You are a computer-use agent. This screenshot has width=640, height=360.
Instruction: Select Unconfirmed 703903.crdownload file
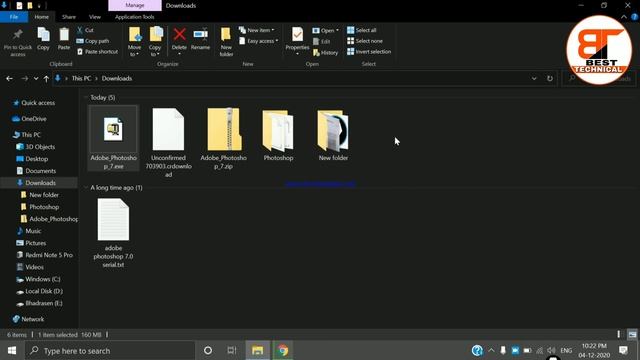(x=168, y=143)
